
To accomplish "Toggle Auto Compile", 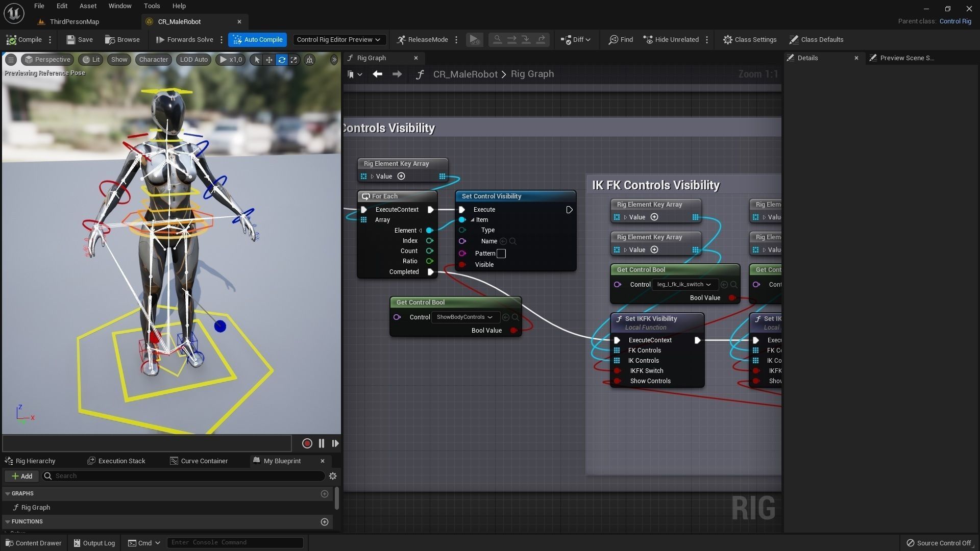I will coord(257,40).
